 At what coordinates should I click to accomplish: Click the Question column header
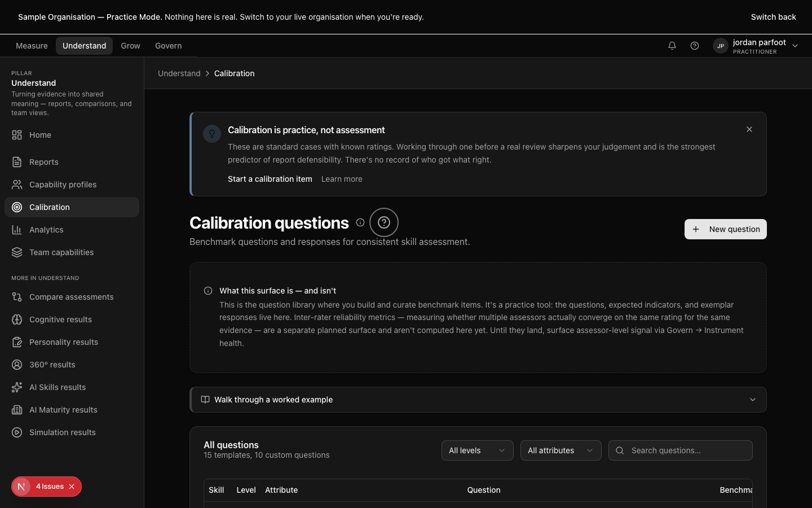(x=484, y=490)
